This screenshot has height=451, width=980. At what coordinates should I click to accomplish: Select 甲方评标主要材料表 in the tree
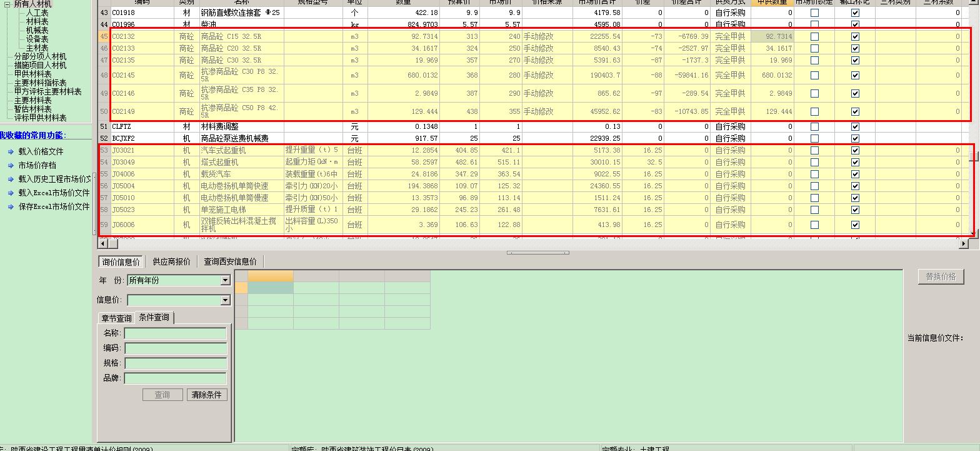[47, 91]
